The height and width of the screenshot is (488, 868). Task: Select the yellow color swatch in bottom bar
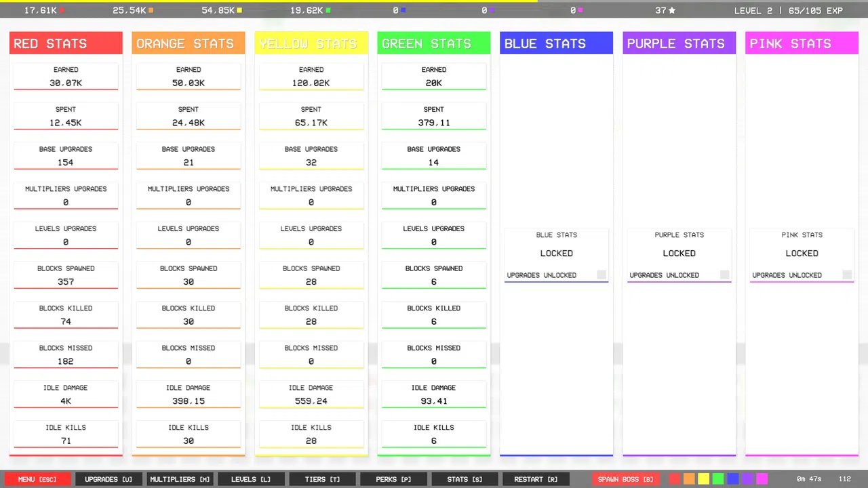pyautogui.click(x=704, y=479)
